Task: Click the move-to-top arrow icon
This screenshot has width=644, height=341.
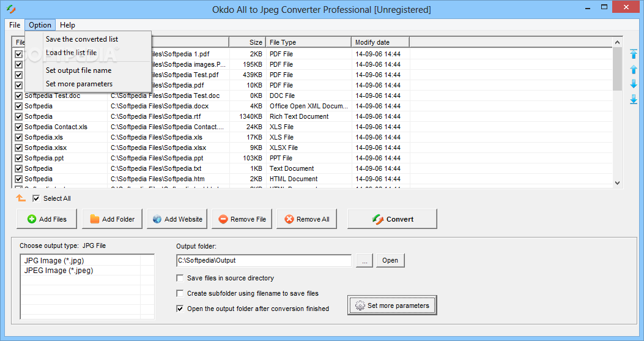Action: click(634, 54)
